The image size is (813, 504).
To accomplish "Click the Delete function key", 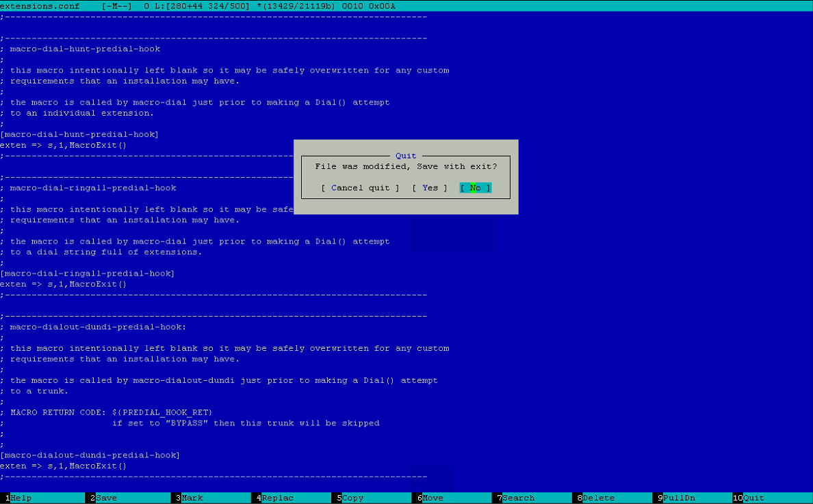I will click(x=598, y=498).
